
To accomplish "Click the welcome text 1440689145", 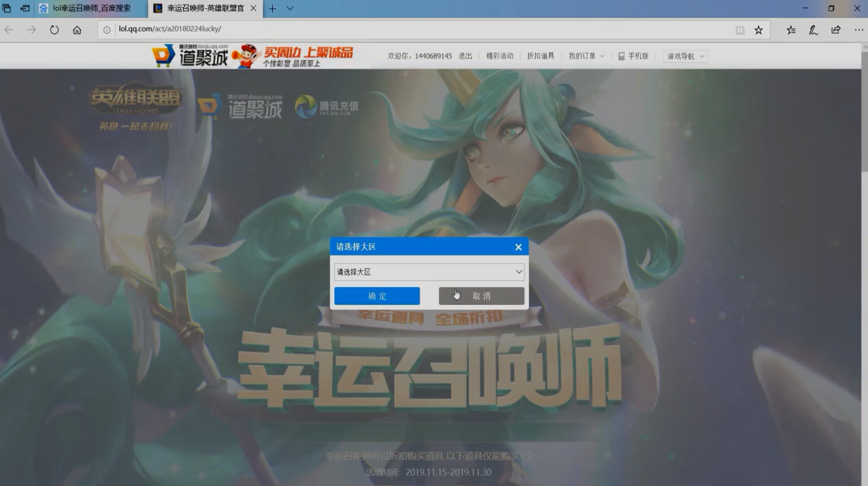I will 433,56.
